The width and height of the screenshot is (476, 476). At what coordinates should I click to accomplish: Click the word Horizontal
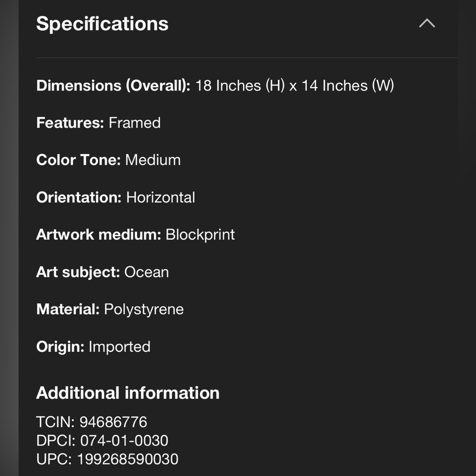tap(160, 198)
